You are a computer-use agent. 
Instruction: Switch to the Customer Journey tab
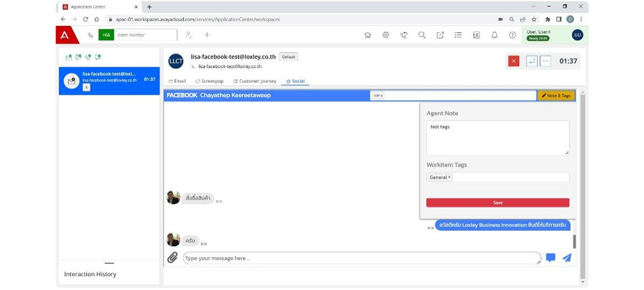click(255, 81)
